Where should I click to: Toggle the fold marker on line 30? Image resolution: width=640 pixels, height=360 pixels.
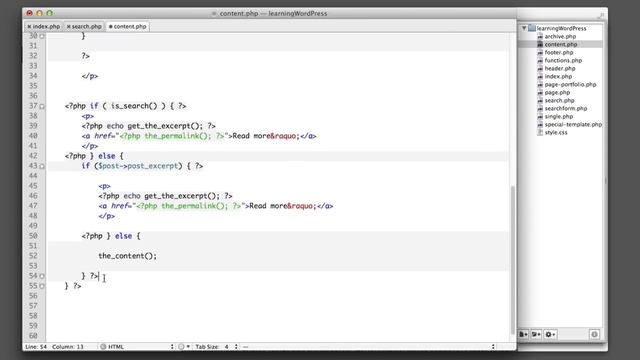pos(42,36)
